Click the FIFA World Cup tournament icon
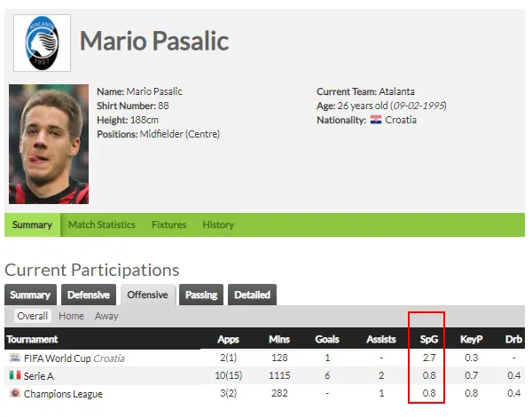The width and height of the screenshot is (532, 417). [x=15, y=358]
